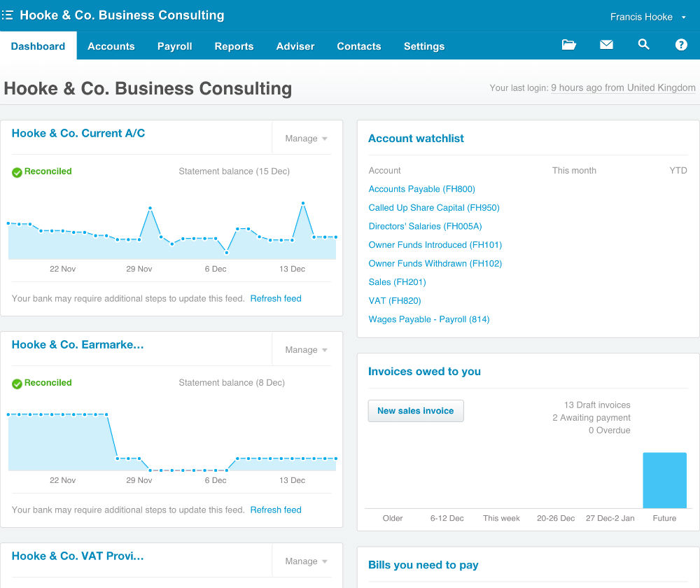
Task: Open Called Up Share Capital (FH950)
Action: [x=434, y=208]
